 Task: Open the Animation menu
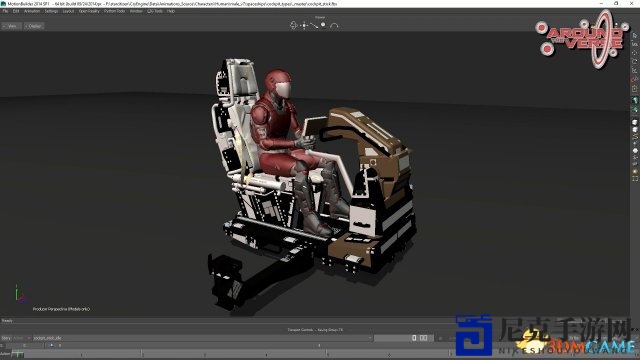point(32,11)
